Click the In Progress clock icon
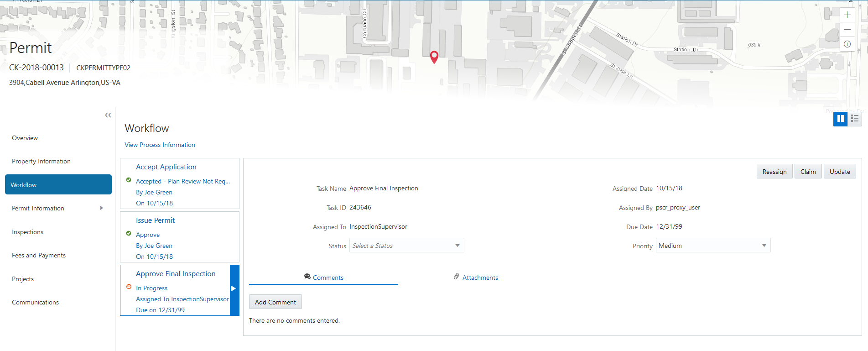 pos(129,287)
